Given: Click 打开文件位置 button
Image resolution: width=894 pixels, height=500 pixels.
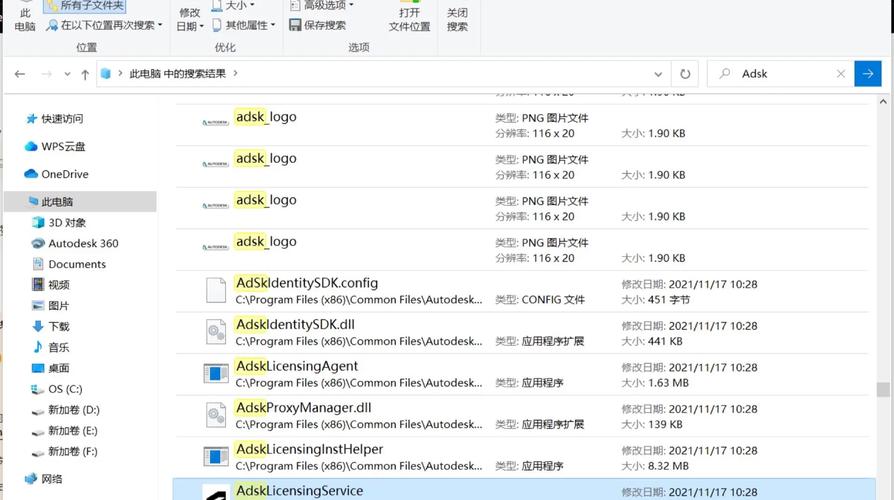Looking at the screenshot, I should coord(409,19).
